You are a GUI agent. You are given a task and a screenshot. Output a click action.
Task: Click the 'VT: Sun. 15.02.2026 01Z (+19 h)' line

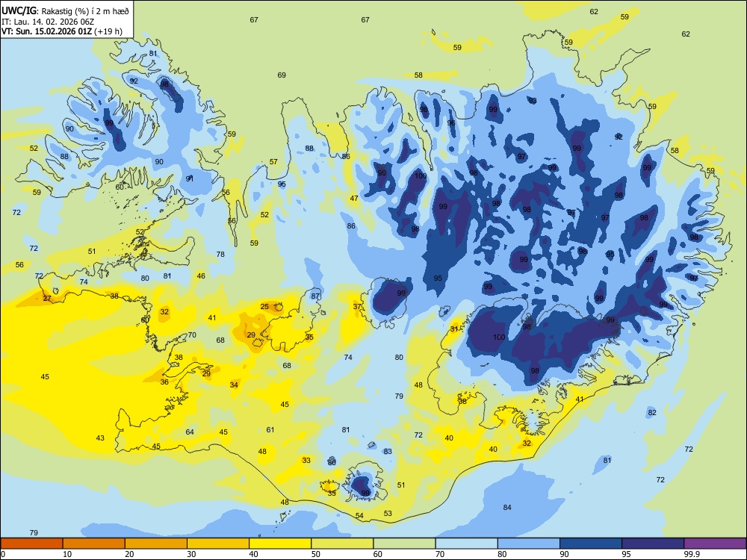[x=61, y=31]
